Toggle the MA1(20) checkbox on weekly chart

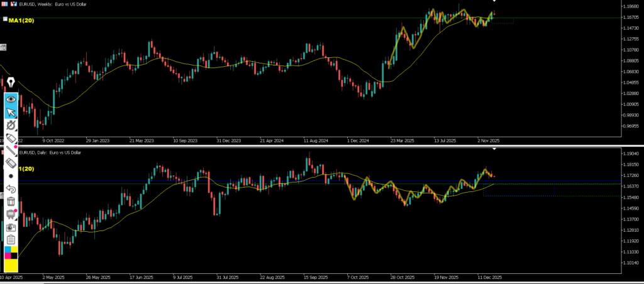5,20
